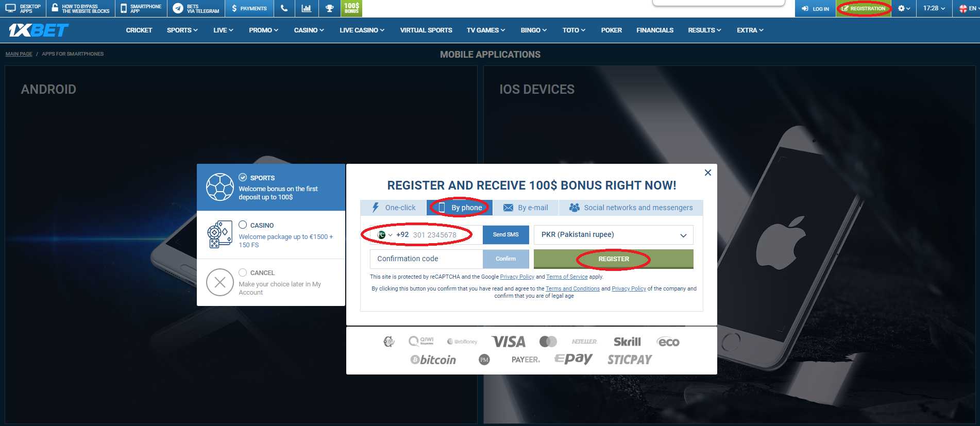Expand the Results menu
The image size is (980, 426).
point(704,30)
